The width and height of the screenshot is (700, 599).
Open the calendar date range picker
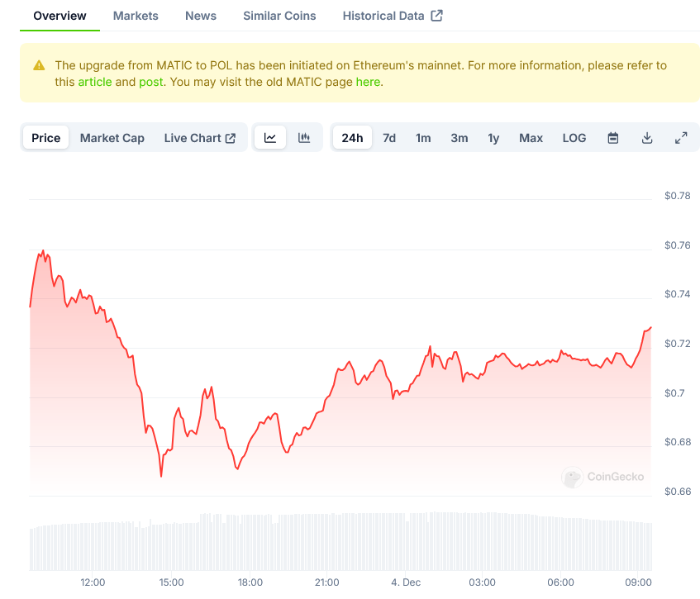tap(613, 138)
